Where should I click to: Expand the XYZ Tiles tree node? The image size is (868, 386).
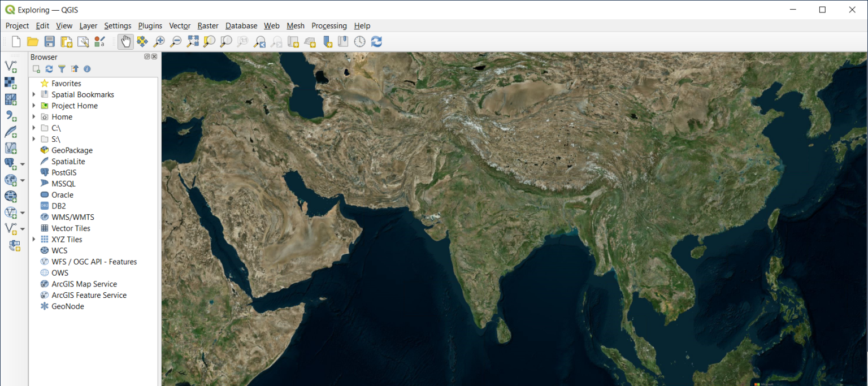34,239
